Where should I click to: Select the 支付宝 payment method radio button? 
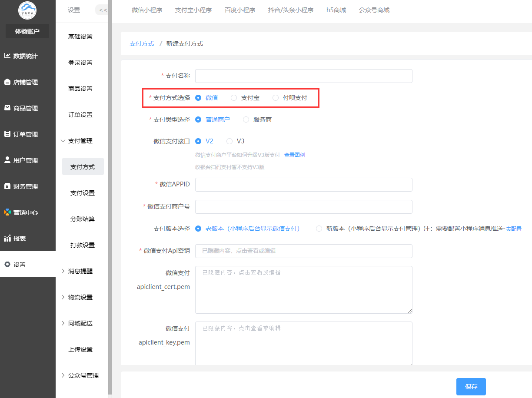[x=234, y=98]
